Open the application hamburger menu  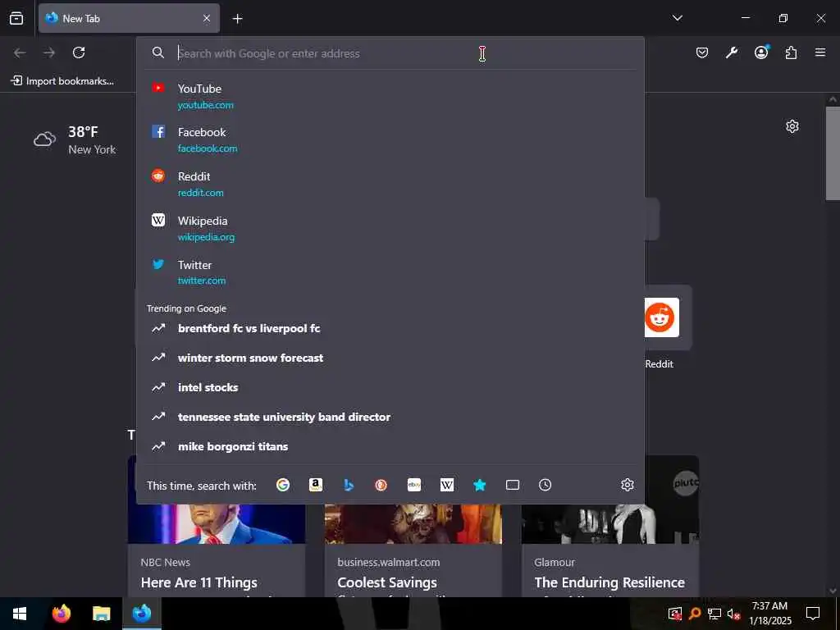(820, 52)
